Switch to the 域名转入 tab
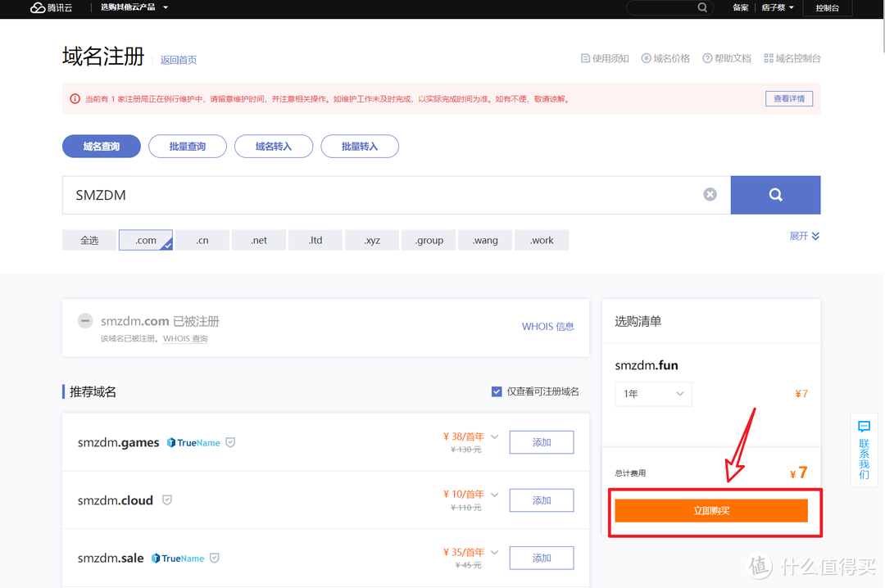This screenshot has width=885, height=588. click(273, 146)
